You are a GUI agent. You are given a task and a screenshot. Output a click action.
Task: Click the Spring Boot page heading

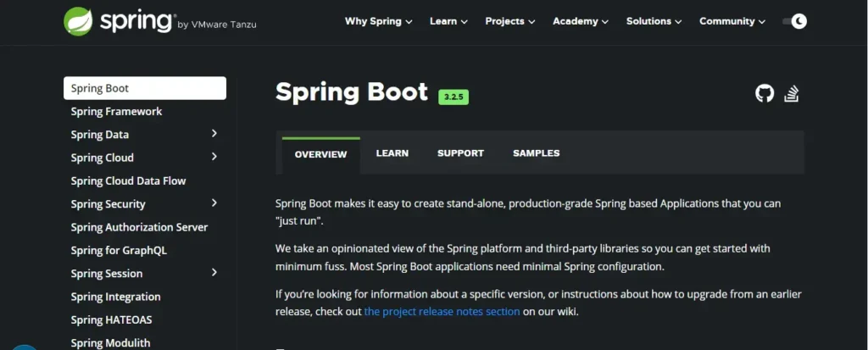coord(352,92)
